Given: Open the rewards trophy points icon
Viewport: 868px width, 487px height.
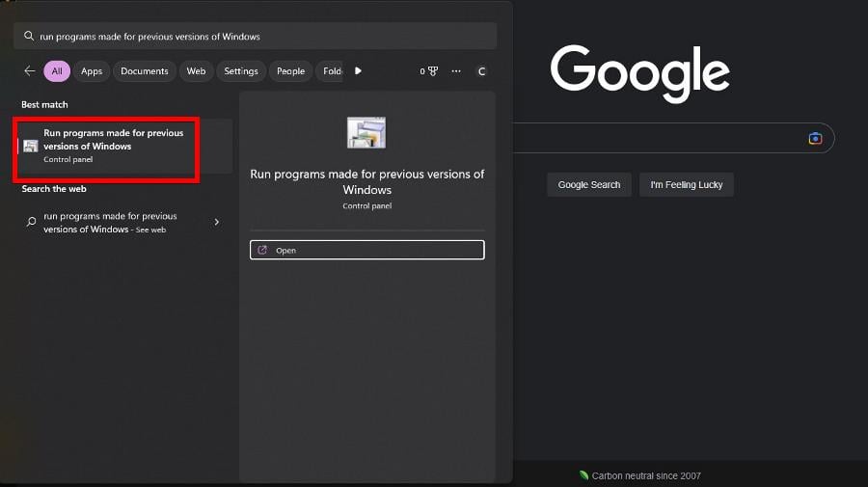Looking at the screenshot, I should (428, 70).
